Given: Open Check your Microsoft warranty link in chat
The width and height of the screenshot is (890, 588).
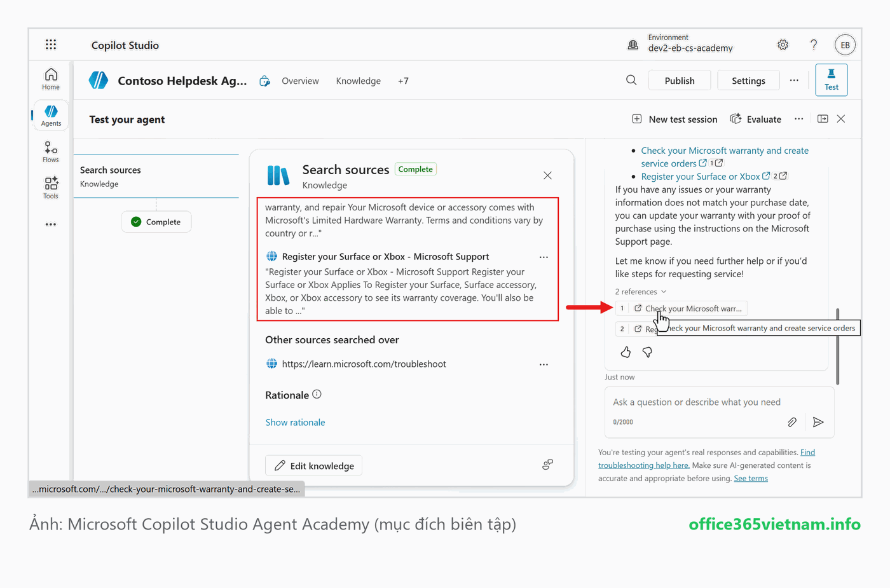Looking at the screenshot, I should coord(725,157).
